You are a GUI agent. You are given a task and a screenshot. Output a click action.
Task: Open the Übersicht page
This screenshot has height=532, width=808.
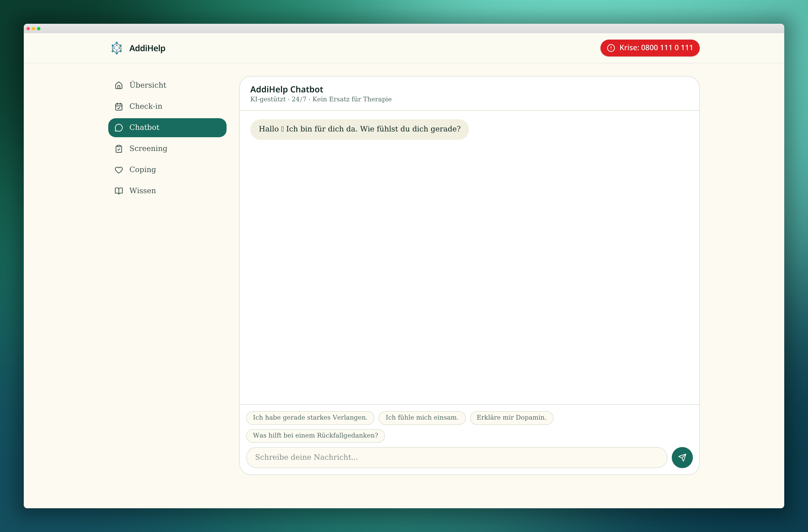(x=167, y=85)
